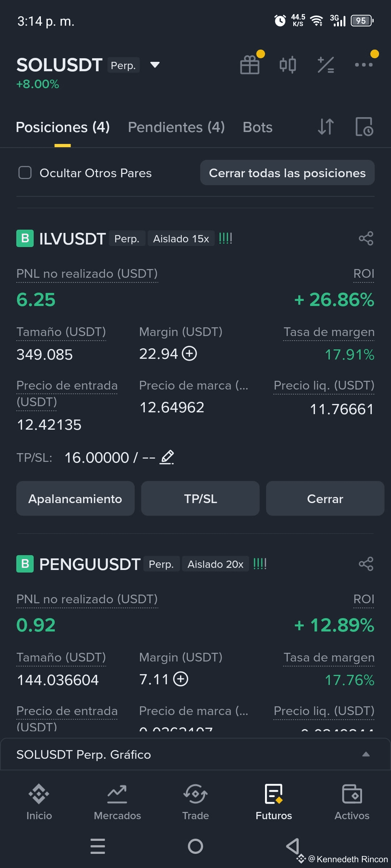391x868 pixels.
Task: Open the gift box rewards icon
Action: tap(250, 65)
